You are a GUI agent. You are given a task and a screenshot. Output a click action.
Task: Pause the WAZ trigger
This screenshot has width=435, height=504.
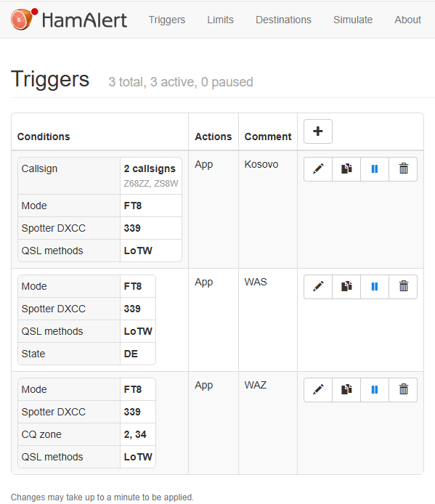coord(375,390)
